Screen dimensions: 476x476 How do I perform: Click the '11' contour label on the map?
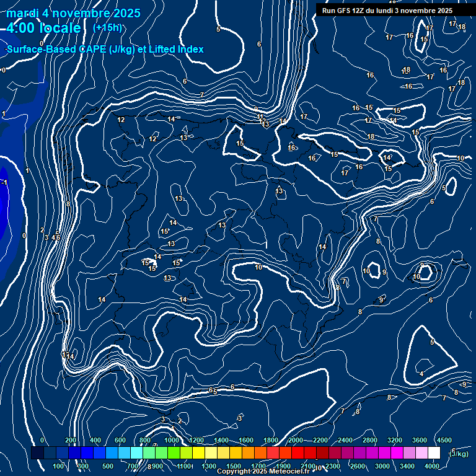[260, 117]
